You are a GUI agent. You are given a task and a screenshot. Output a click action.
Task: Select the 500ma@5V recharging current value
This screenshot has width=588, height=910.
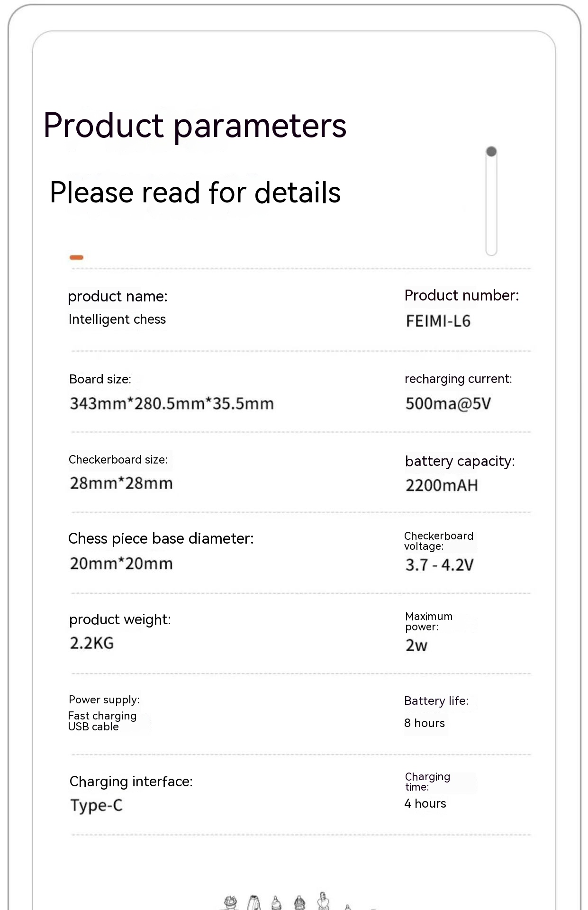448,404
